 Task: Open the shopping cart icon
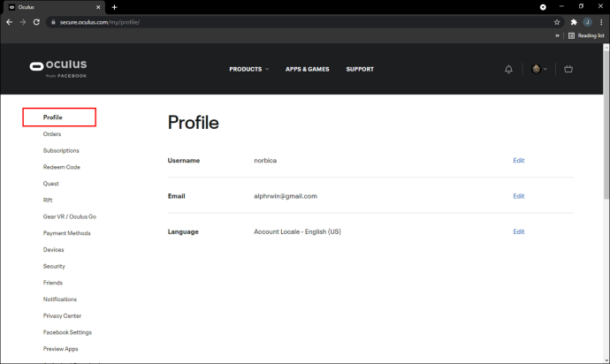[x=568, y=69]
